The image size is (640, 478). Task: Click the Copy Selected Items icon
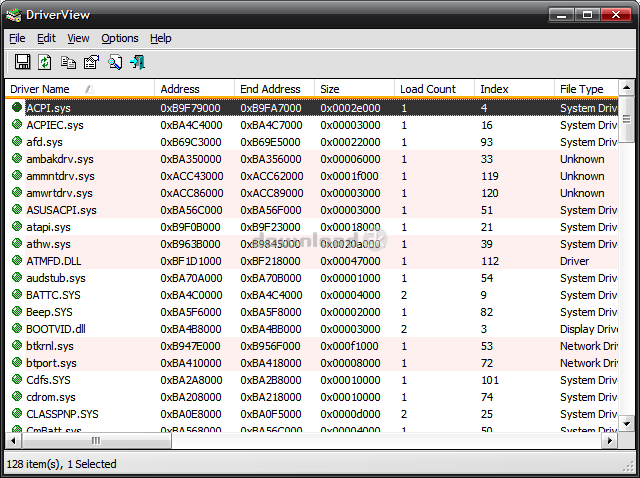pos(68,62)
